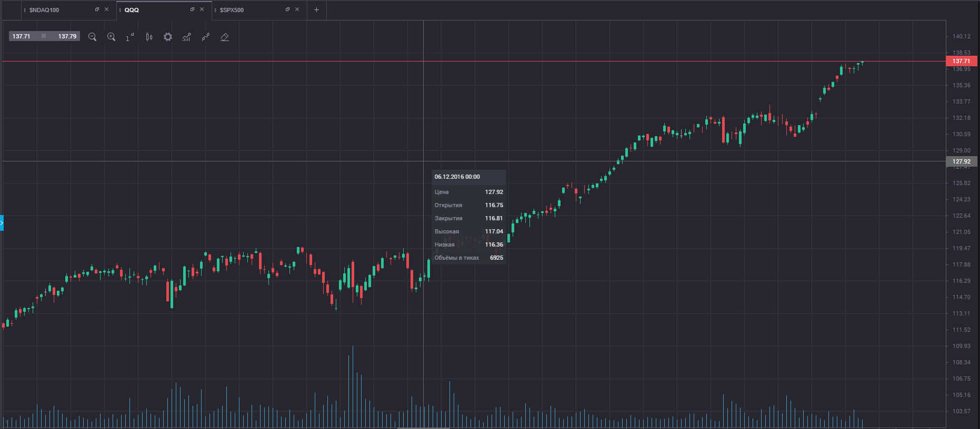
Task: Open the 1d timeframe selector
Action: pyautogui.click(x=129, y=37)
